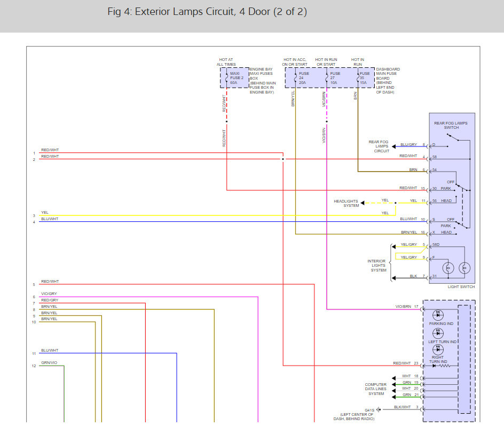Click the BLK wire arrowhead at pin 7

(393, 278)
